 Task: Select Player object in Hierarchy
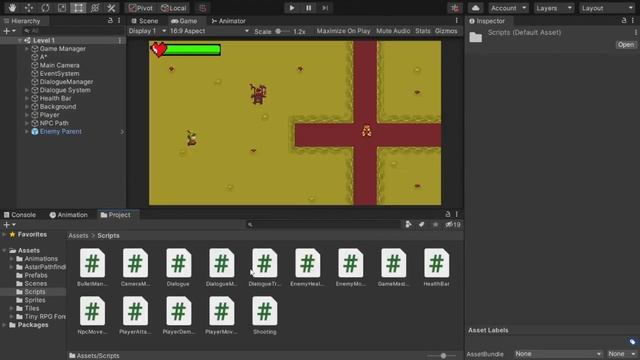click(x=49, y=115)
